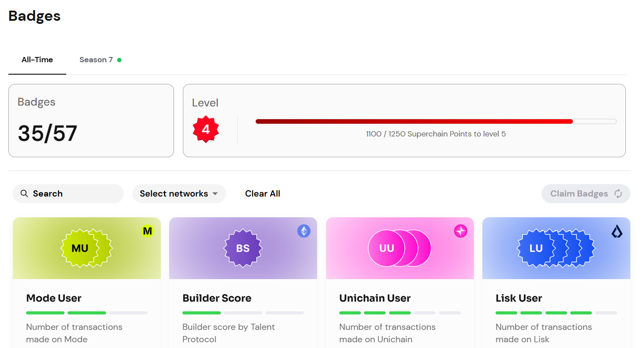Click the UU badge emblem
The image size is (644, 348).
(x=399, y=248)
